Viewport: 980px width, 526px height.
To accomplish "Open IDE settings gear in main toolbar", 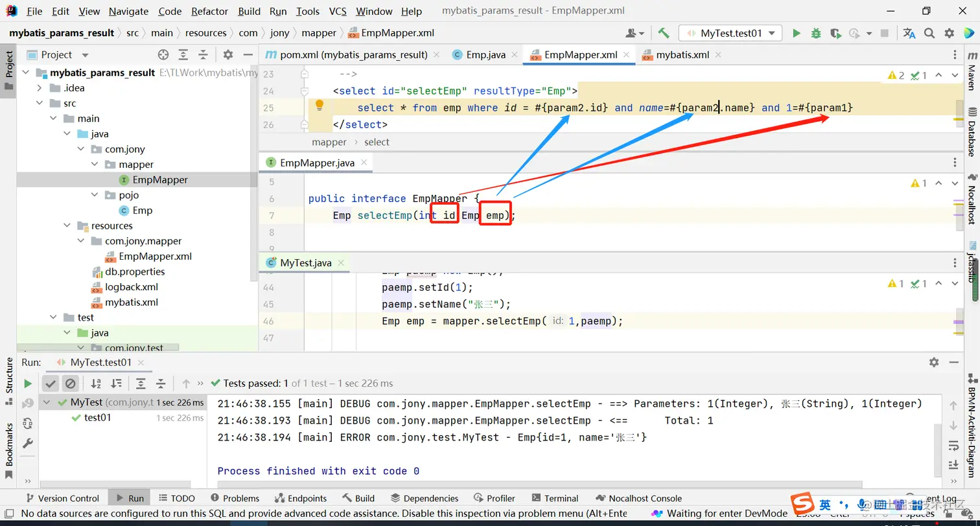I will click(x=949, y=33).
